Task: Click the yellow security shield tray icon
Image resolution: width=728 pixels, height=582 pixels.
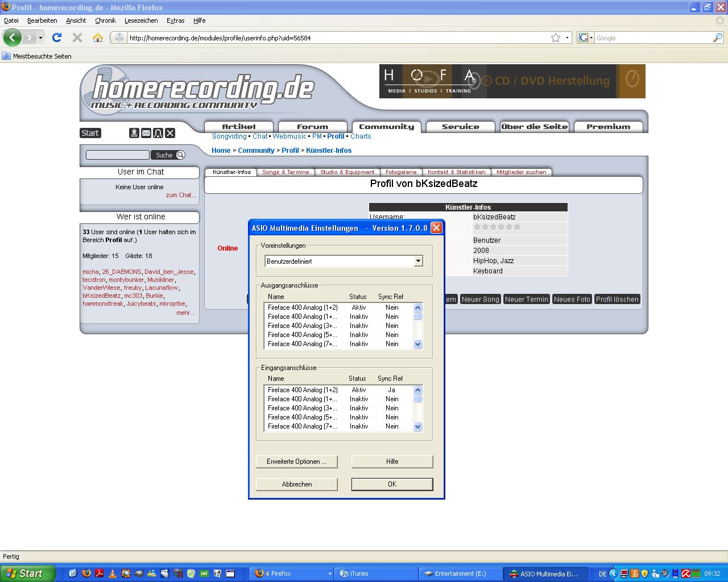Action: [644, 573]
